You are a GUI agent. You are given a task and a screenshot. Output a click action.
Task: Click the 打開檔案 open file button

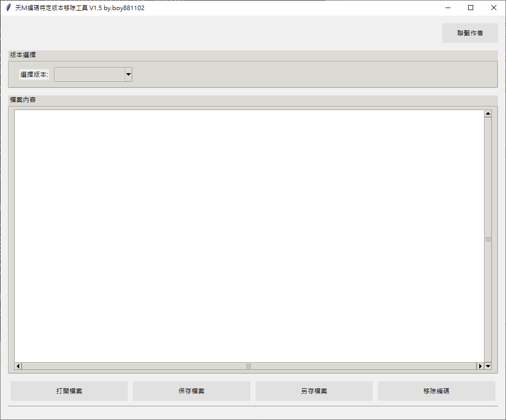pos(69,391)
